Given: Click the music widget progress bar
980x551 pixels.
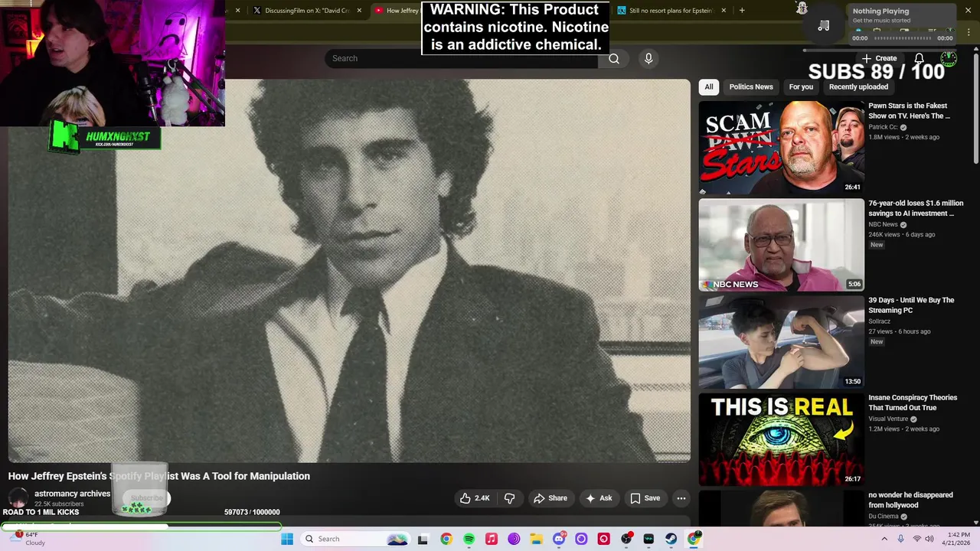Looking at the screenshot, I should (x=903, y=38).
